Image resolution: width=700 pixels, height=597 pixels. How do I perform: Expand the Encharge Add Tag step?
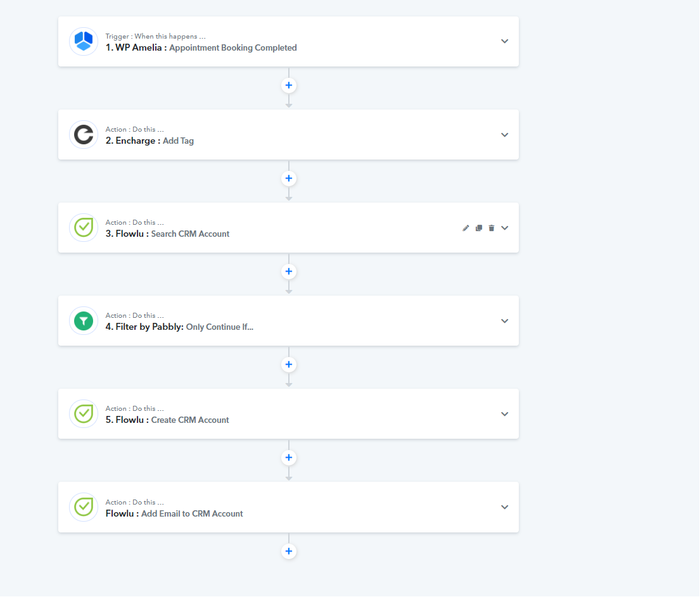click(505, 135)
